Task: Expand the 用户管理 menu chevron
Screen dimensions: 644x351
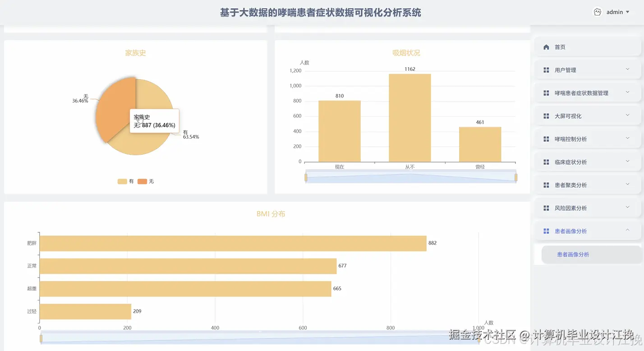Action: pyautogui.click(x=627, y=69)
